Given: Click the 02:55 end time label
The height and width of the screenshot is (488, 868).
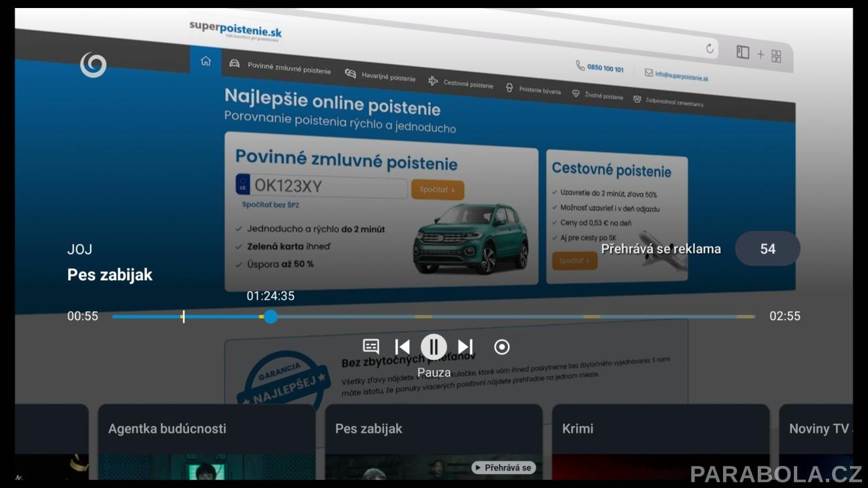Looking at the screenshot, I should tap(785, 316).
